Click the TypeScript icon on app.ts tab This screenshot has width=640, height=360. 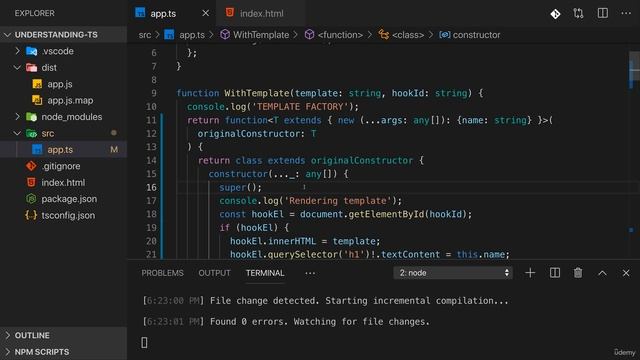[140, 13]
